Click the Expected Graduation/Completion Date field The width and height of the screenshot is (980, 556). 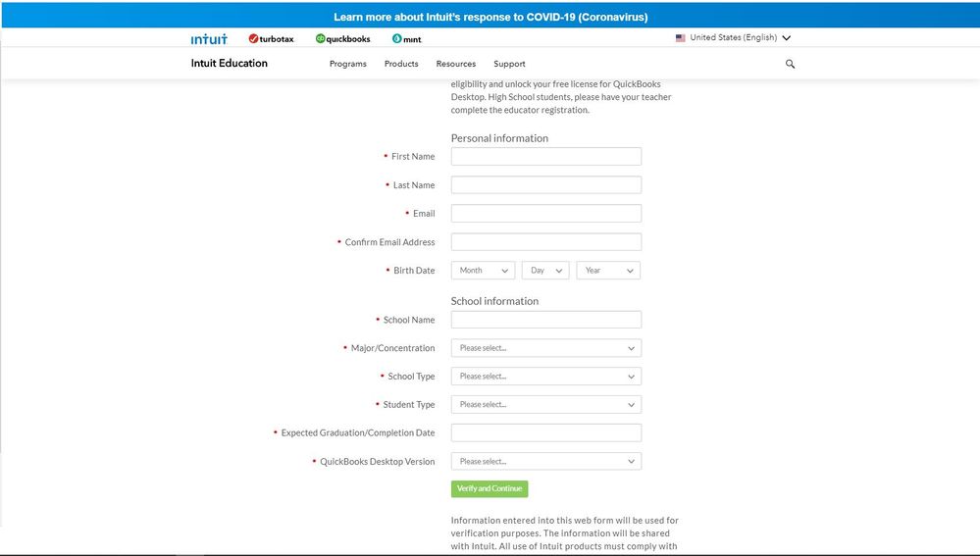[546, 432]
